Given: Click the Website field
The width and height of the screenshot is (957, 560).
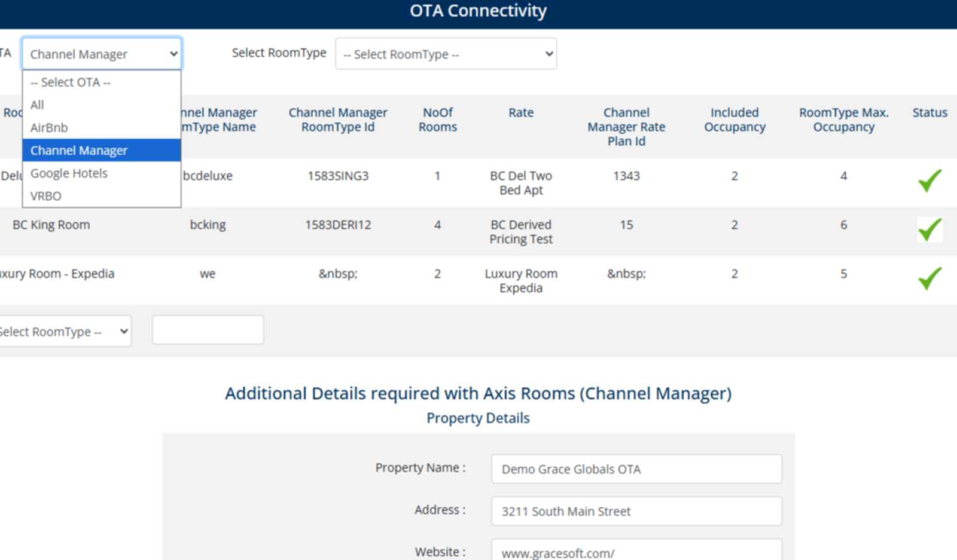Looking at the screenshot, I should [x=636, y=550].
